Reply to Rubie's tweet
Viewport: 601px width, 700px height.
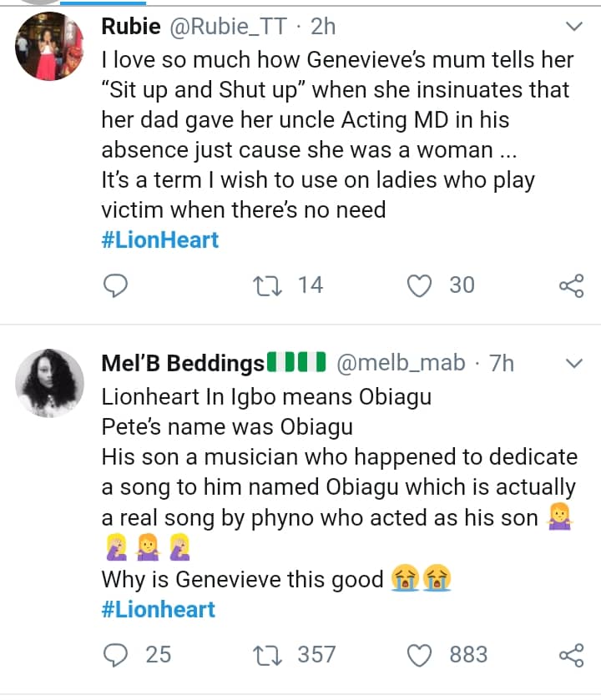(115, 286)
